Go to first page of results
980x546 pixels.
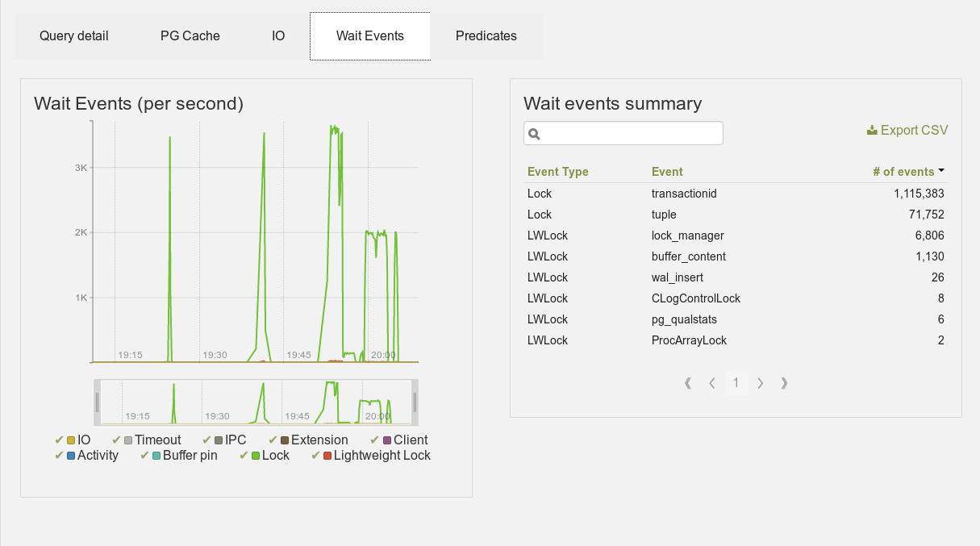688,383
